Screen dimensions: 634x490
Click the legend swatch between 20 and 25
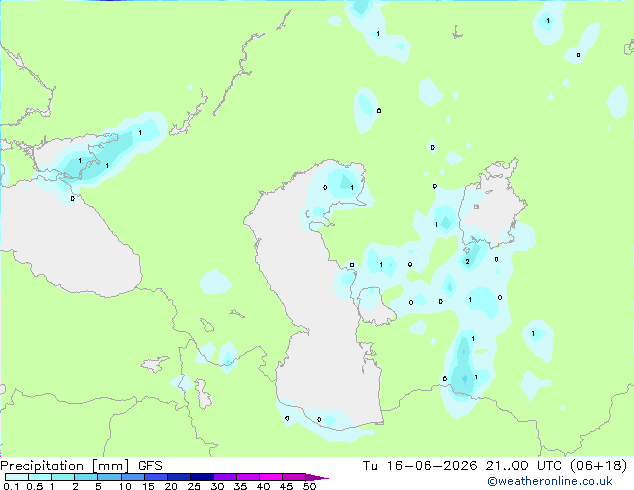coord(178,477)
